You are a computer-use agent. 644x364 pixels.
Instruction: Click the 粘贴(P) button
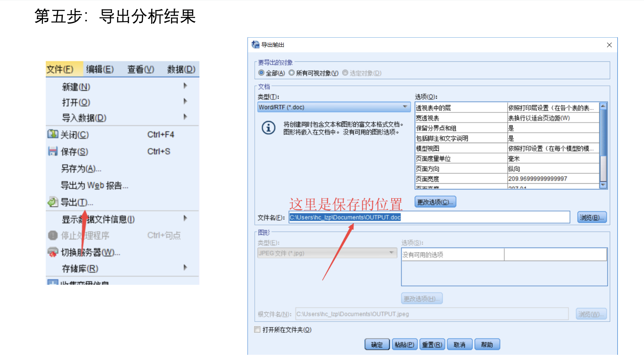[404, 344]
